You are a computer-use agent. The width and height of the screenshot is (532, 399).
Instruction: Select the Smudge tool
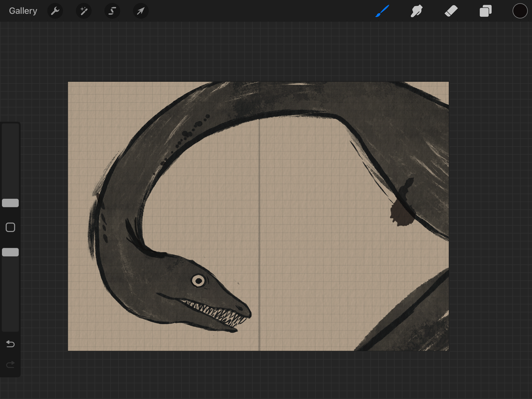[416, 11]
